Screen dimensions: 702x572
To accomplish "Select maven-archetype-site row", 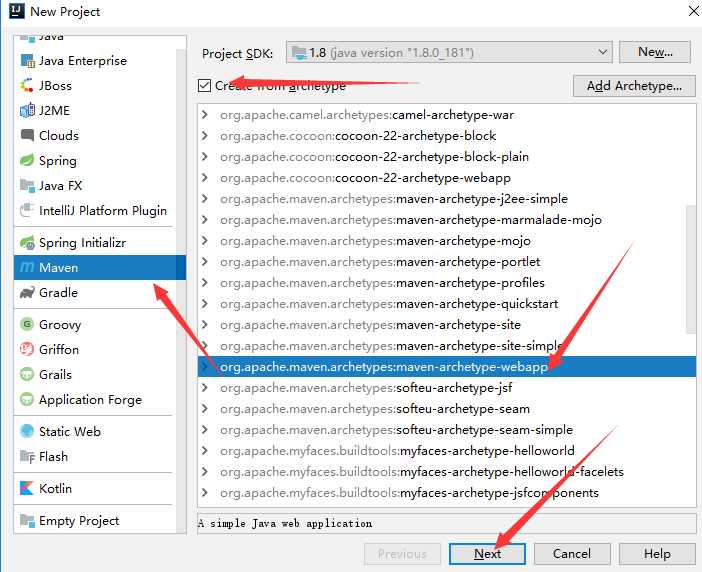I will coord(446,325).
